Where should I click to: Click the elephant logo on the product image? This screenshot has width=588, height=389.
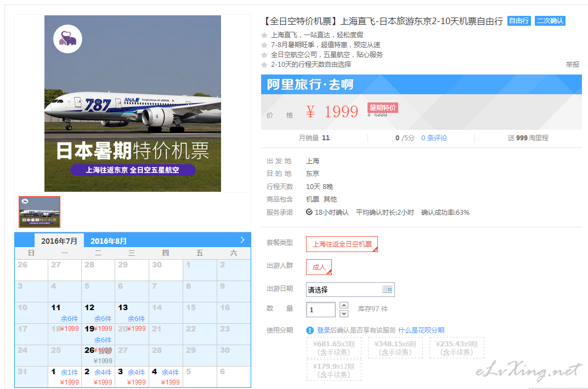pos(67,39)
